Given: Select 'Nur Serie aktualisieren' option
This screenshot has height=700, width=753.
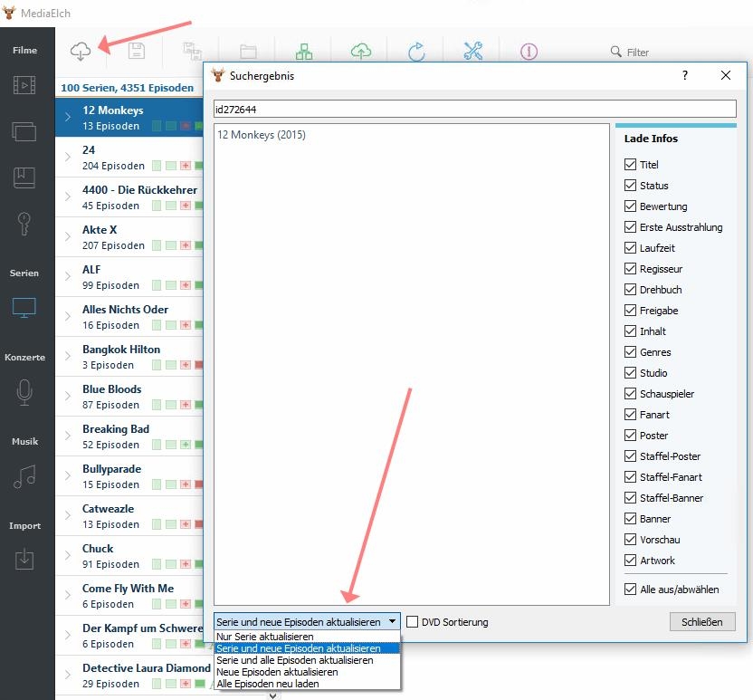Looking at the screenshot, I should [x=307, y=636].
